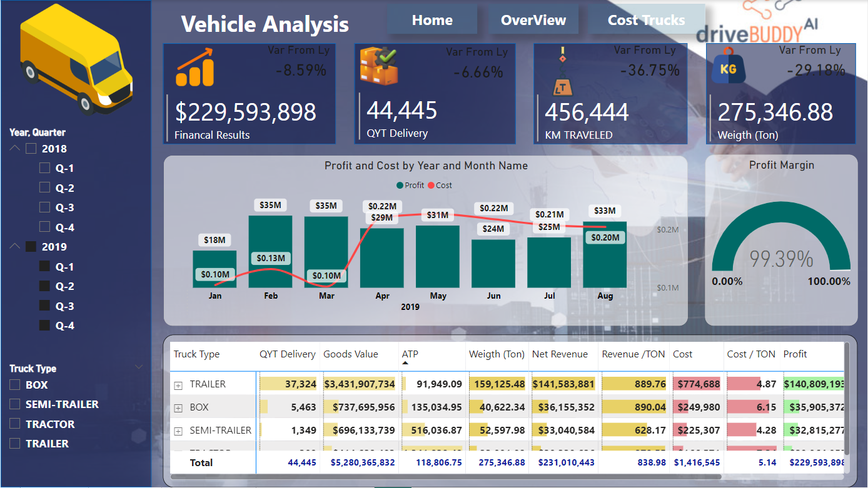Expand the TRAILER row plus icon
Viewport: 868px width, 488px height.
(x=178, y=385)
